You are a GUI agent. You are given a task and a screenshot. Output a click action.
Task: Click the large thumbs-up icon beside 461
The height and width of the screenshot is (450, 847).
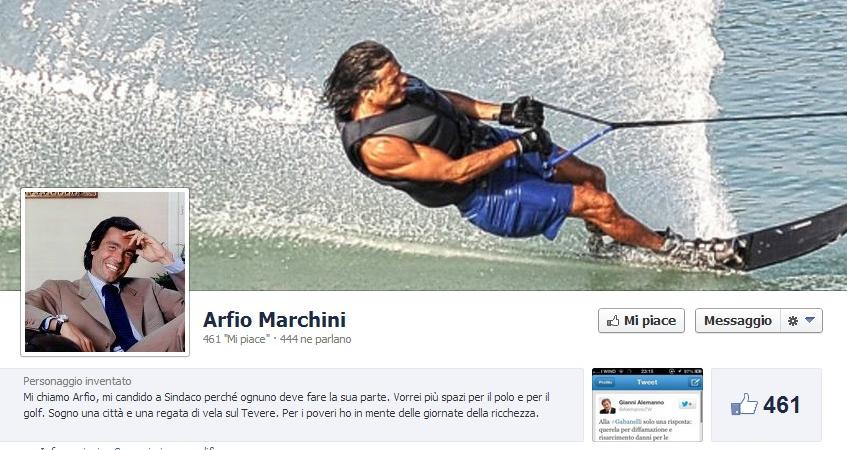pos(744,404)
